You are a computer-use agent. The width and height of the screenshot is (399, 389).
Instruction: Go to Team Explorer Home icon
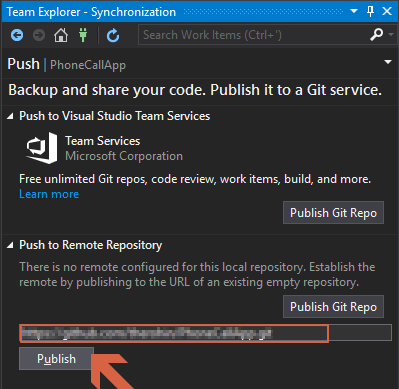pos(61,35)
